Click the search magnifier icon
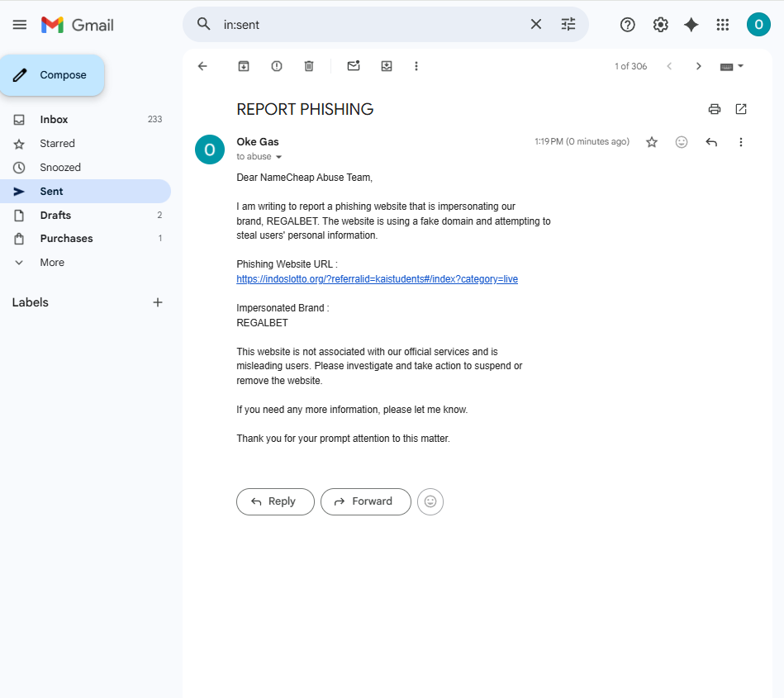This screenshot has height=698, width=784. 203,24
